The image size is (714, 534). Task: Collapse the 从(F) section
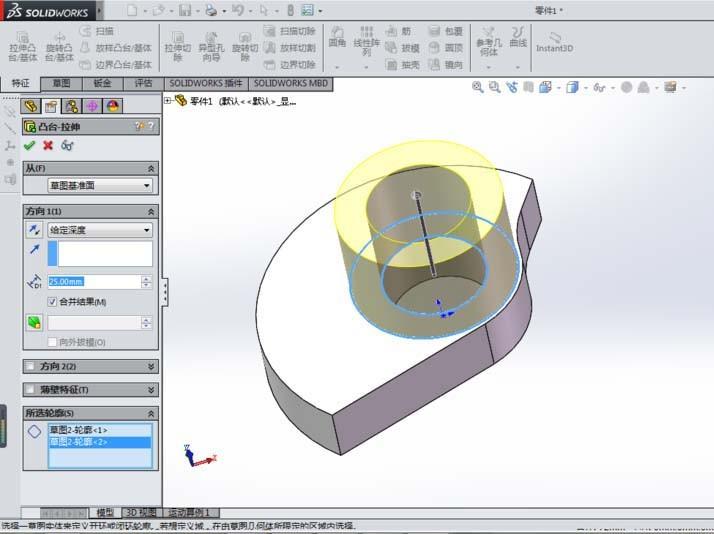tap(151, 168)
